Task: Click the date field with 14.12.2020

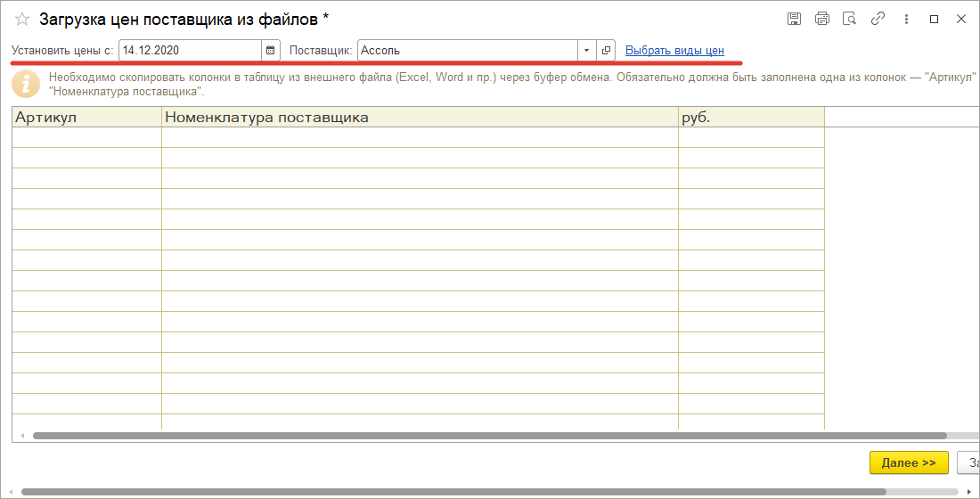Action: (189, 51)
